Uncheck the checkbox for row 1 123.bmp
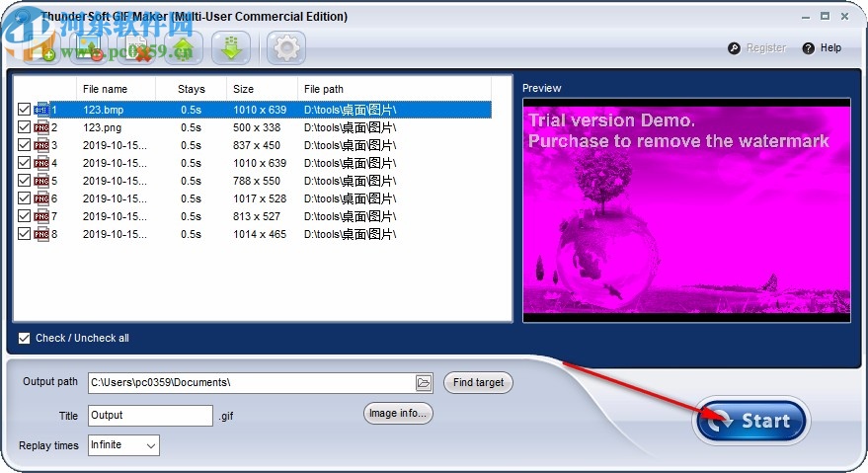Screen dimensions: 868x473 (x=24, y=109)
